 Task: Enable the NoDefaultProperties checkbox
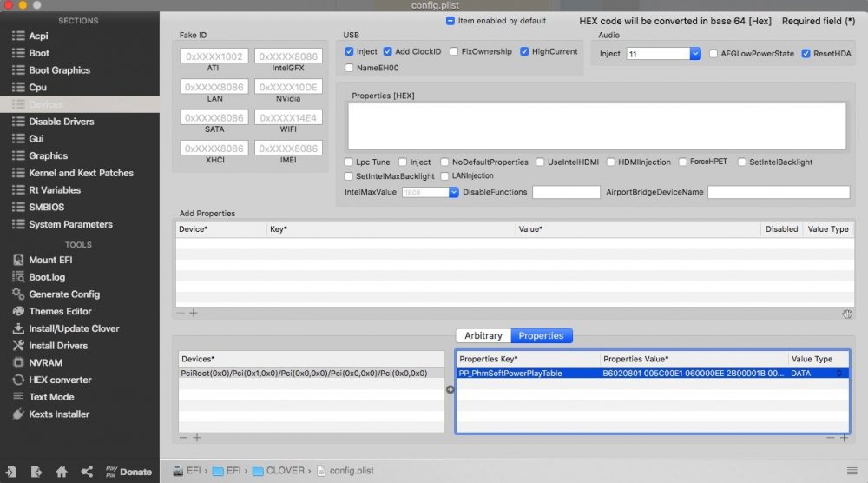444,162
